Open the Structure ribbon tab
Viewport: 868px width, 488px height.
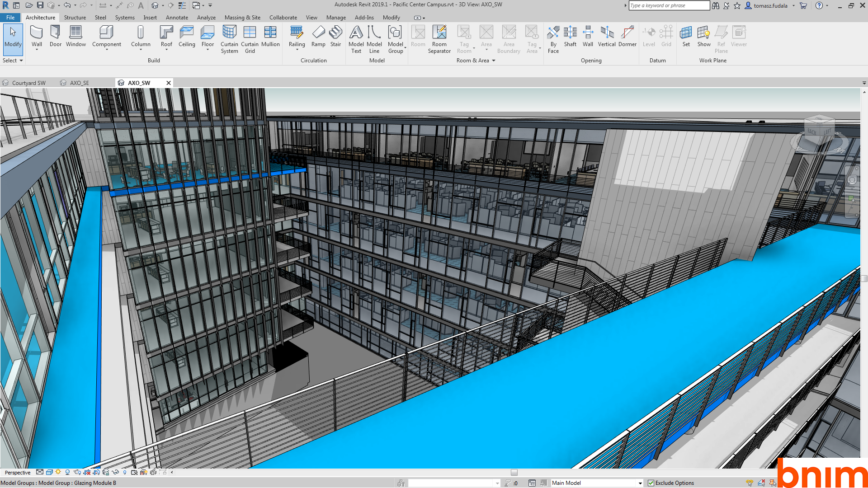point(75,18)
